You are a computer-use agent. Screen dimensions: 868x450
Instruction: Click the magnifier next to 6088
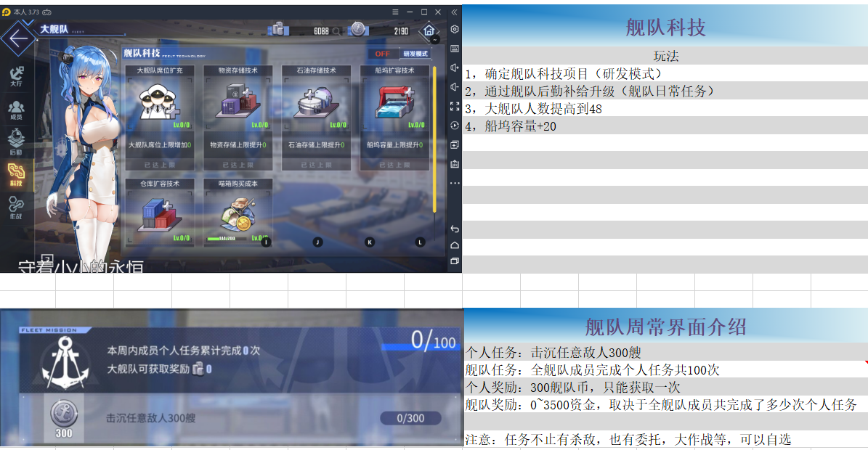point(336,31)
